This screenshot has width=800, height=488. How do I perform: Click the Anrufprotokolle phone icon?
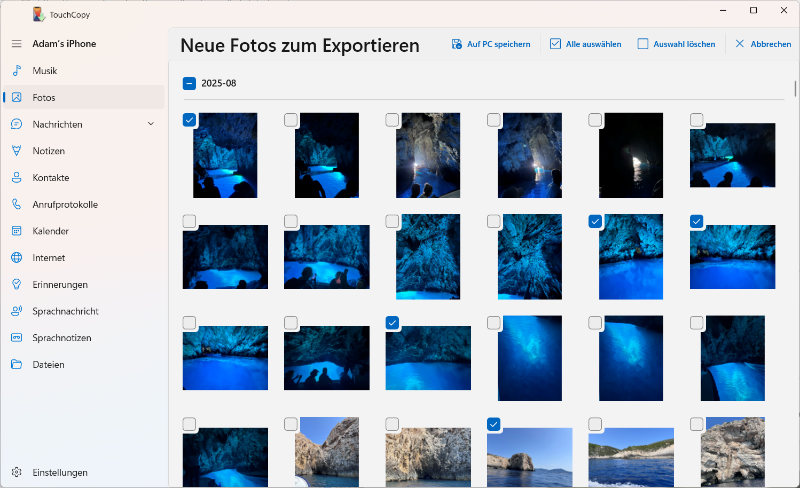coord(16,204)
